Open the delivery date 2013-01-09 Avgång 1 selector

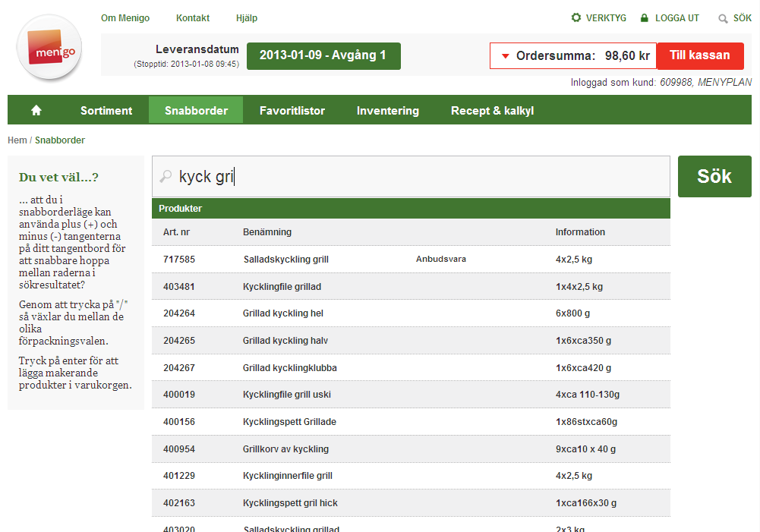coord(323,55)
